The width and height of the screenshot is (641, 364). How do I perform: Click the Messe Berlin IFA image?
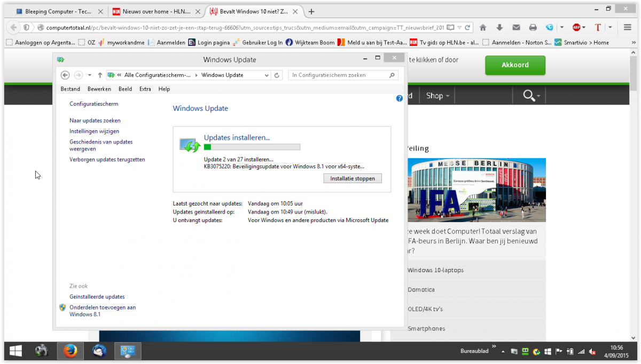click(476, 190)
